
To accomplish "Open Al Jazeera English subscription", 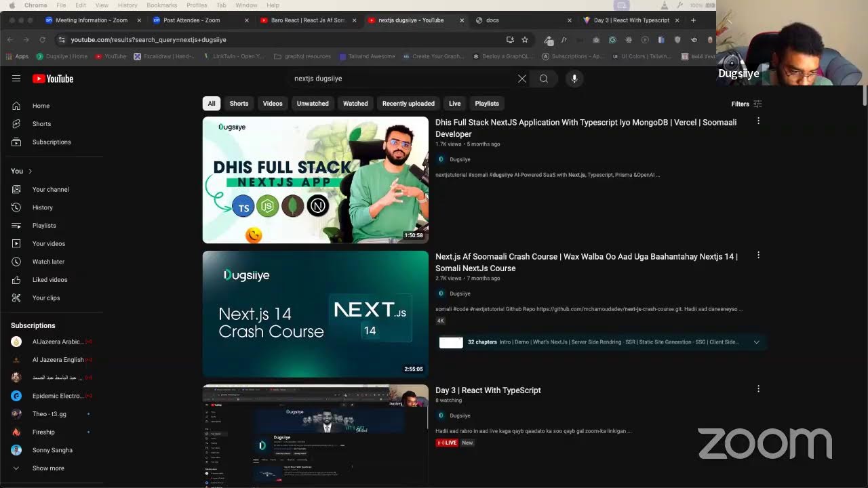I will click(x=52, y=360).
